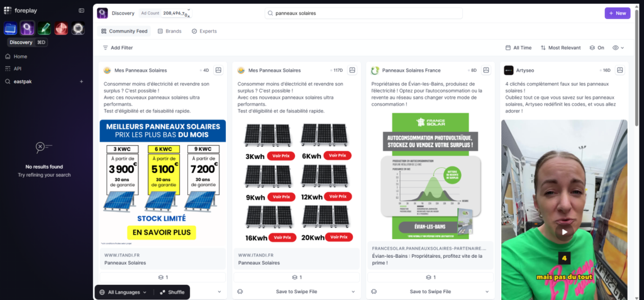Image resolution: width=644 pixels, height=300 pixels.
Task: Click the layers count 1 on 117D card
Action: tap(297, 277)
